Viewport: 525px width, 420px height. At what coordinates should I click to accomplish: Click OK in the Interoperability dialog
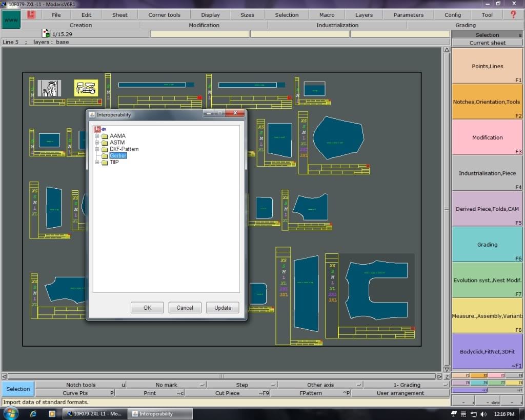click(x=147, y=308)
